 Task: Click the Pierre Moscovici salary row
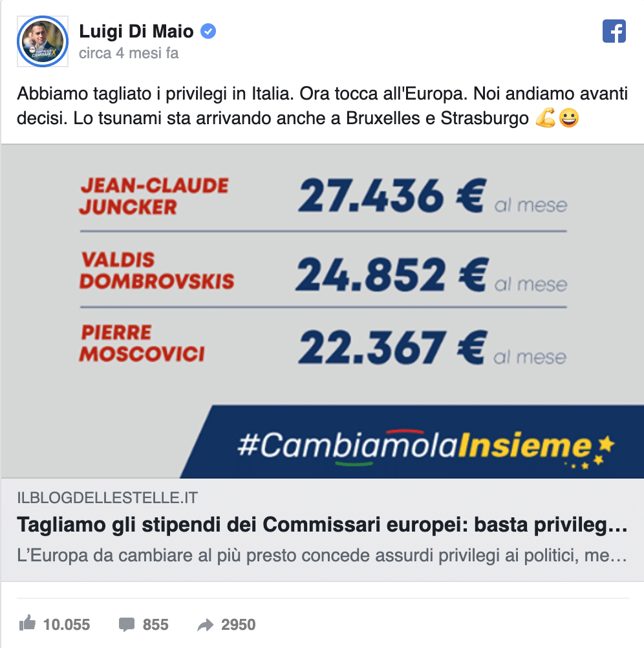pyautogui.click(x=322, y=345)
